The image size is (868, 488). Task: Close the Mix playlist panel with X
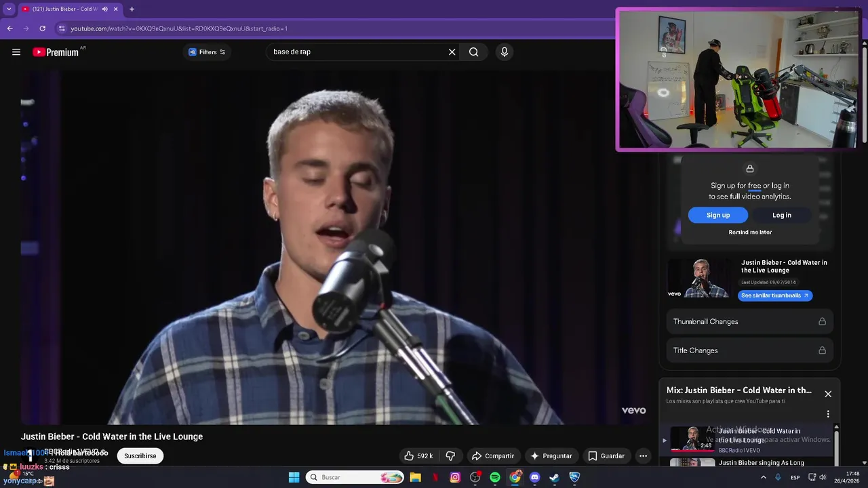click(x=828, y=394)
